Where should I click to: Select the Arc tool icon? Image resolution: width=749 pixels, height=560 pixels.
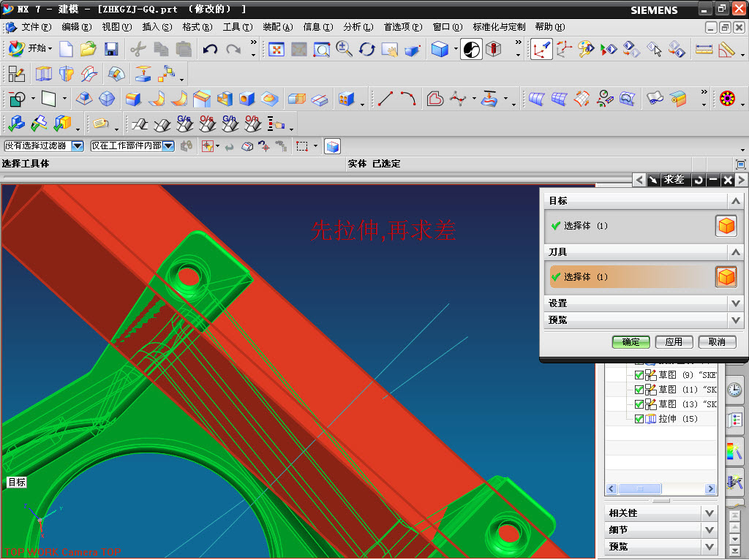pyautogui.click(x=408, y=99)
